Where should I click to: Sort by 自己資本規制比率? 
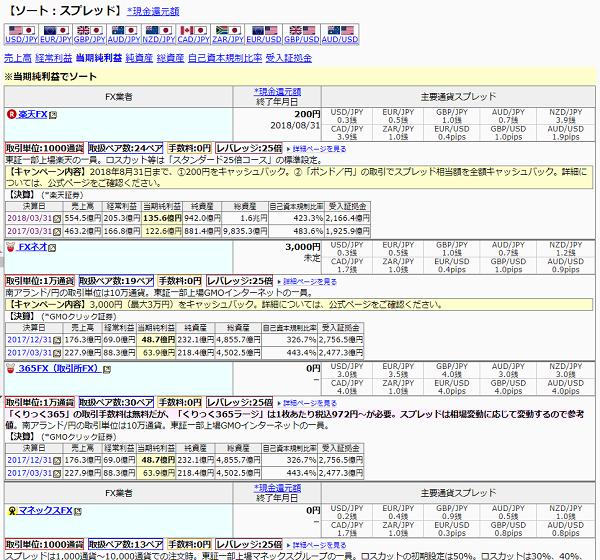[225, 58]
